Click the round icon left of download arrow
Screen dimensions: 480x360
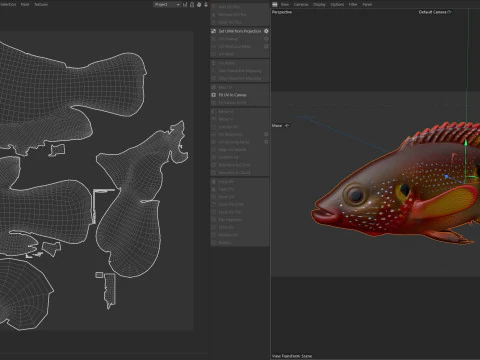point(199,4)
